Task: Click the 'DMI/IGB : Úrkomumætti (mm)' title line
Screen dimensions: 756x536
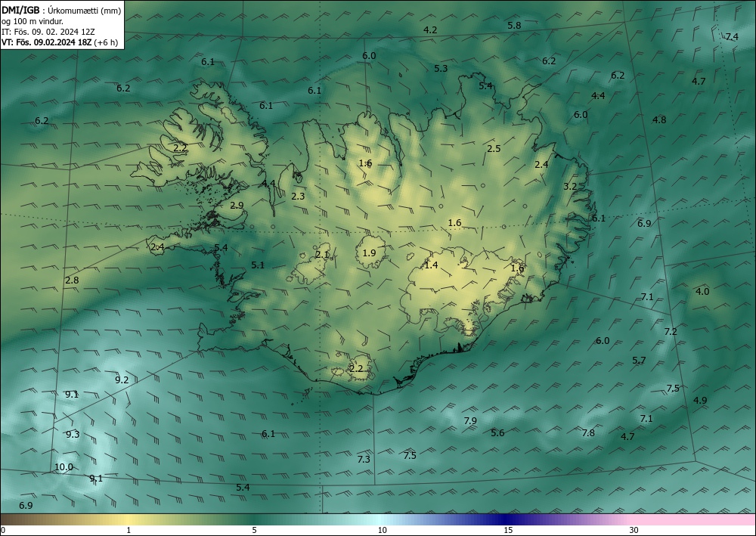Action: point(62,11)
